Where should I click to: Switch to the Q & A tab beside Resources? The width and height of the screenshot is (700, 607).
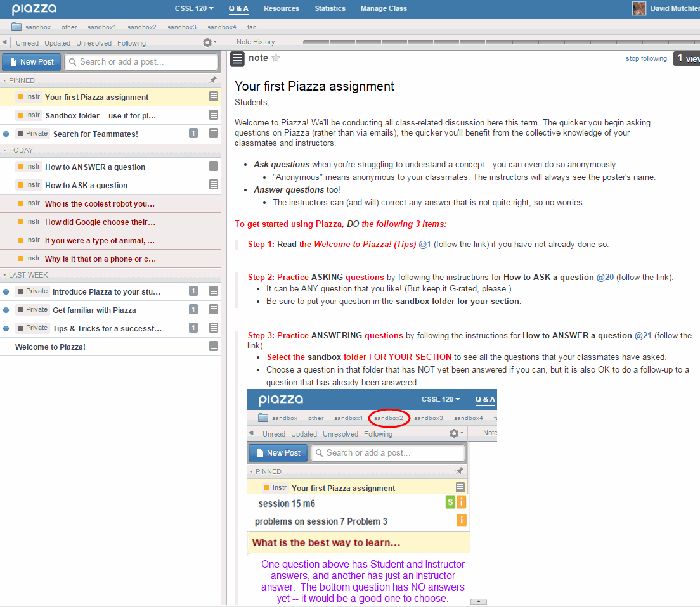[x=238, y=8]
